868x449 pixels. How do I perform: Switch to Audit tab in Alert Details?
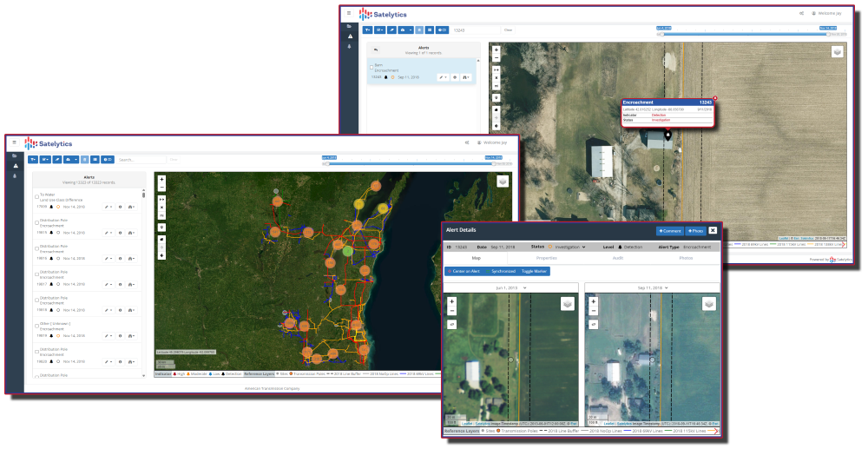[618, 258]
